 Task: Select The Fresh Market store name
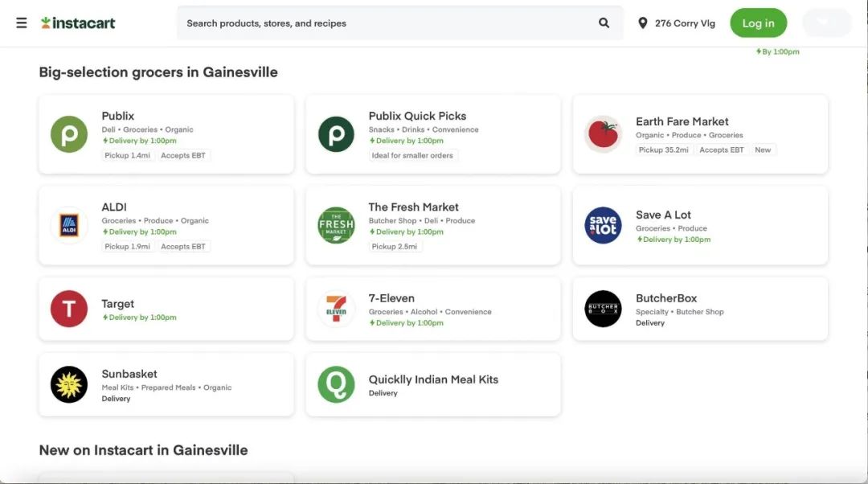click(414, 207)
